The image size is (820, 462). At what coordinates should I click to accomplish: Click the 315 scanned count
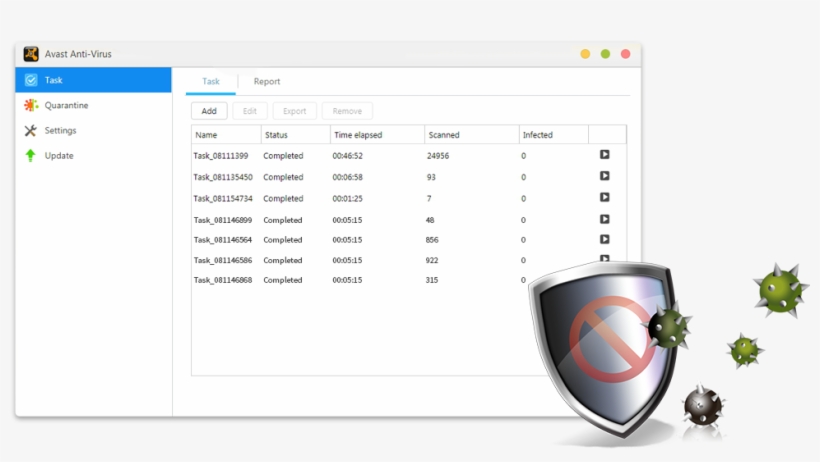click(x=432, y=280)
